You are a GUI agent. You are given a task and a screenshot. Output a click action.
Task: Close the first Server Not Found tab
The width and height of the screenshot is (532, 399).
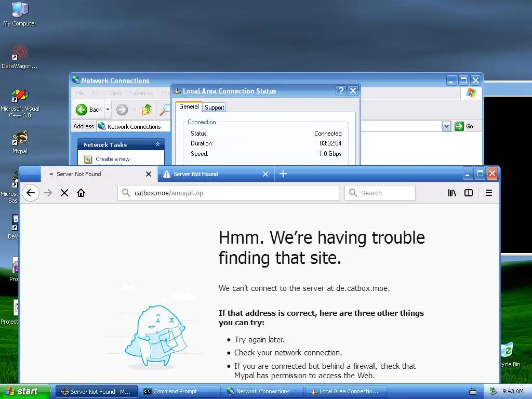(148, 174)
